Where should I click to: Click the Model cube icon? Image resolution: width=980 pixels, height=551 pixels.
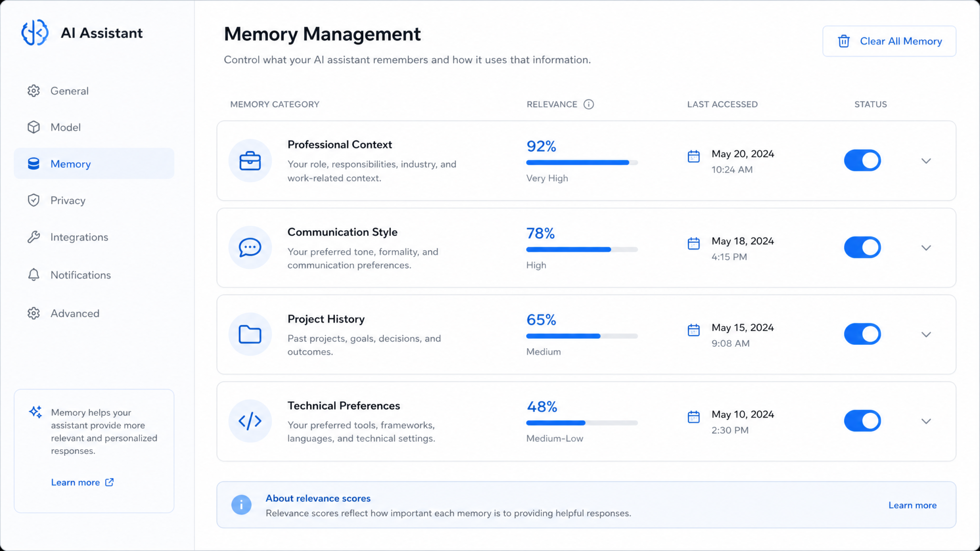(33, 127)
